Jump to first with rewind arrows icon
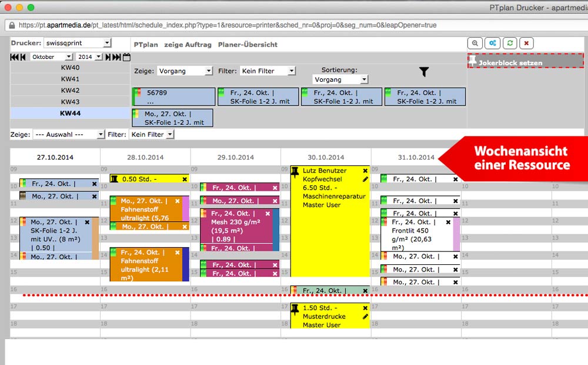The height and width of the screenshot is (365, 588). [15, 57]
